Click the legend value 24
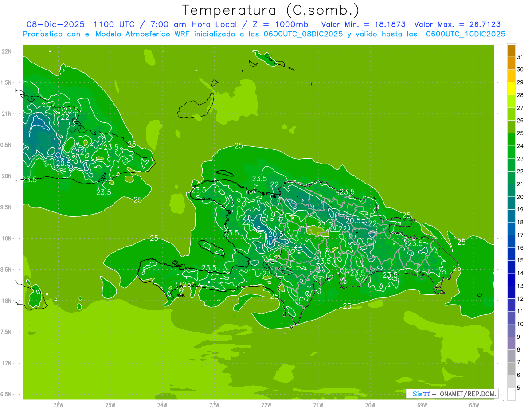The width and height of the screenshot is (532, 411). (x=520, y=146)
